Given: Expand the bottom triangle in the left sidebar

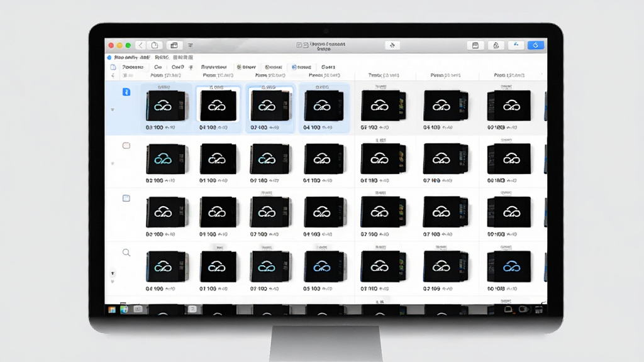Looking at the screenshot, I should (112, 282).
